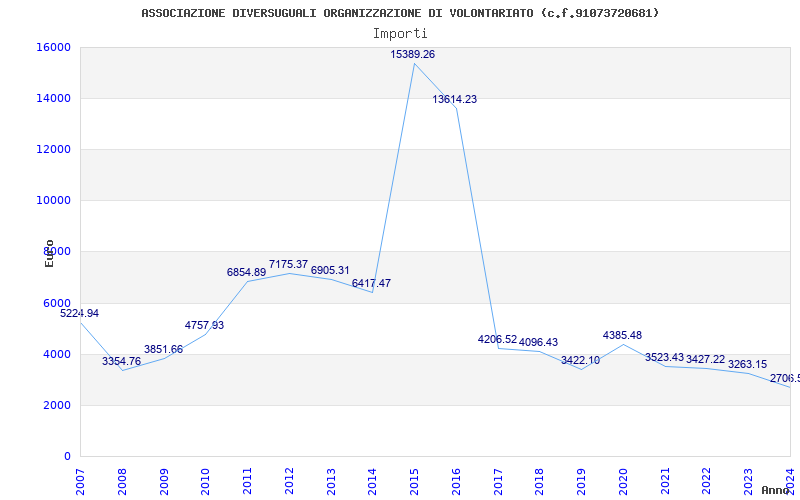Select the 3263.15 value label
Screen dimensions: 800x500
click(x=747, y=364)
